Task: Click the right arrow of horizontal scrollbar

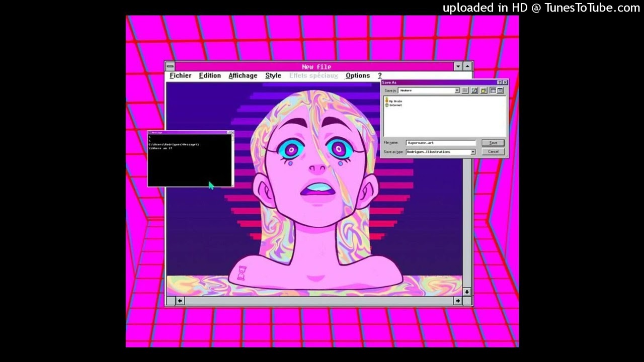Action: [x=457, y=301]
